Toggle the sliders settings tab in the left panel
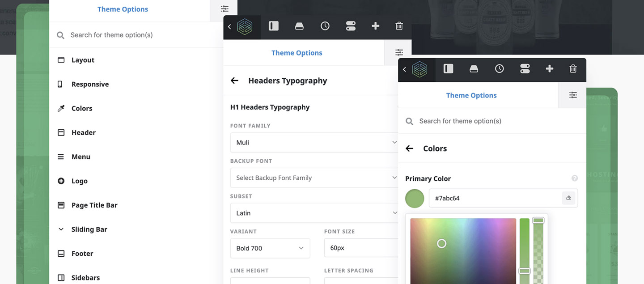Viewport: 644px width, 284px height. 224,9
